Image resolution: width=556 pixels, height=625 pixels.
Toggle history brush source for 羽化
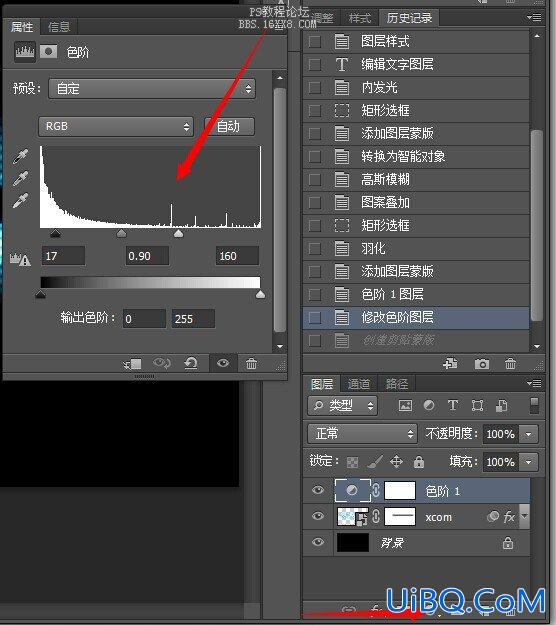(x=315, y=249)
